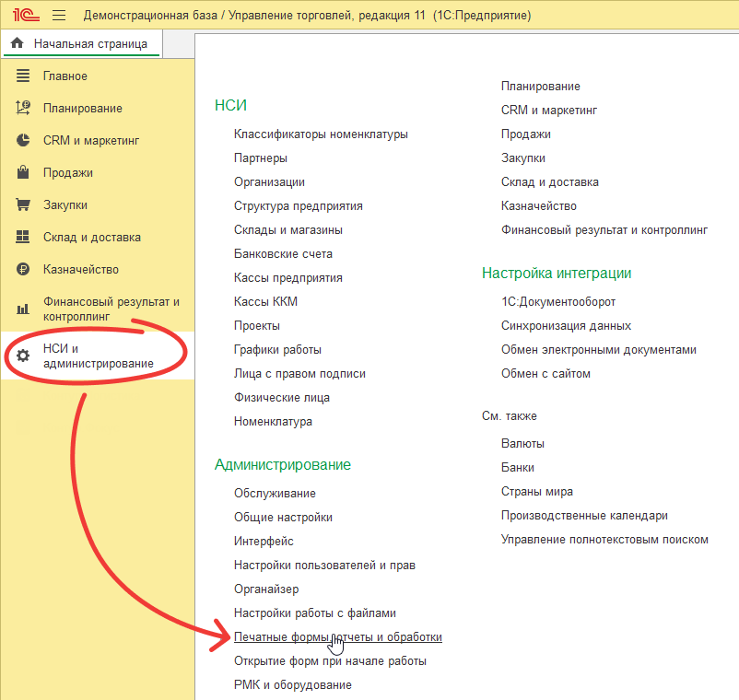Click the Финансовый результат bar chart icon
The image size is (739, 700).
click(x=23, y=309)
